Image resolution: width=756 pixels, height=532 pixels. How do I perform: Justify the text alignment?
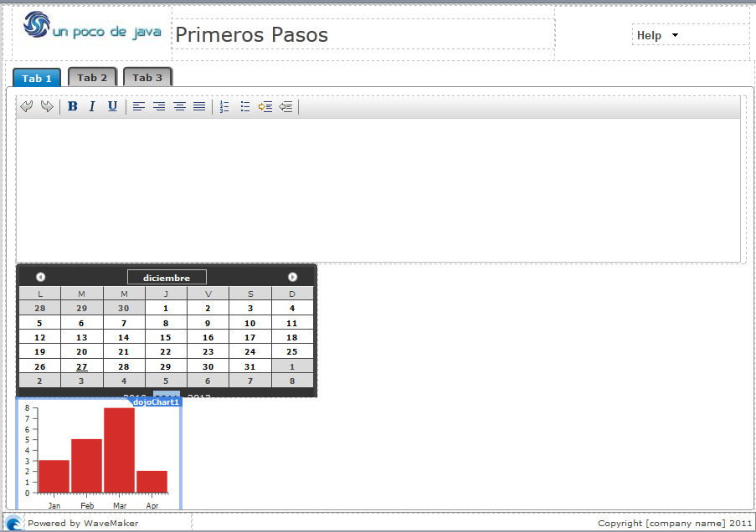[x=199, y=107]
